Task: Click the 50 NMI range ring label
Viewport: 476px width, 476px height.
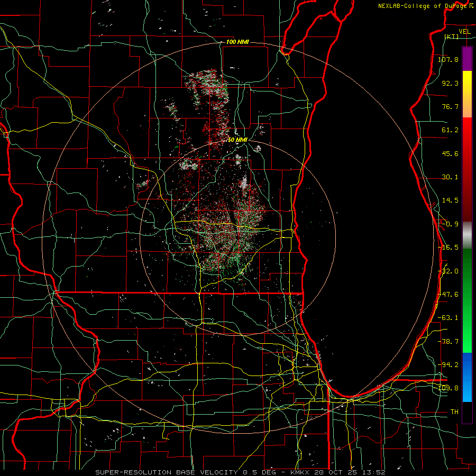Action: [237, 140]
